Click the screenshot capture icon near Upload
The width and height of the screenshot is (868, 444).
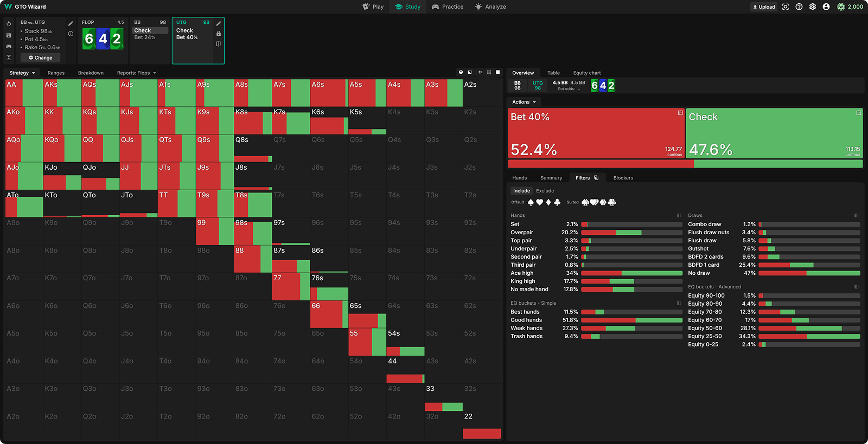(785, 7)
